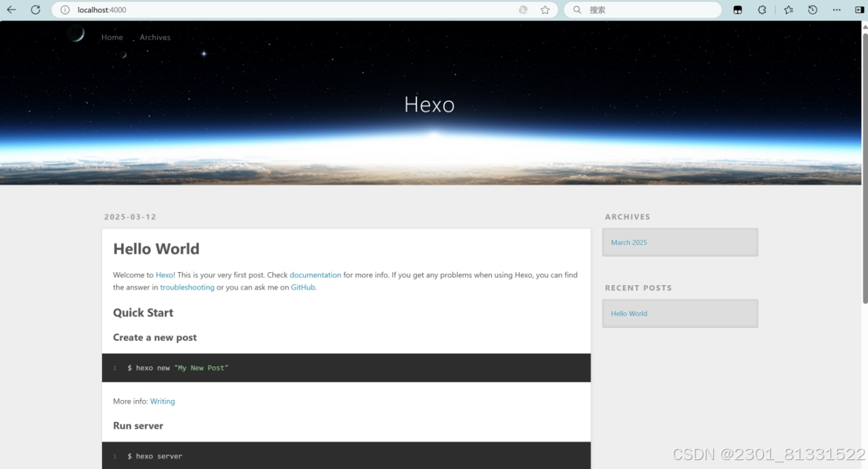Open March 2025 in Archives widget
Image resolution: width=868 pixels, height=469 pixels.
(629, 243)
